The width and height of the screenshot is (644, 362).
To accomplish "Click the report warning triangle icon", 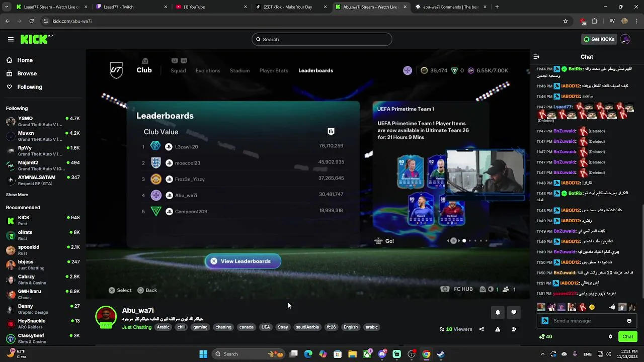I will [x=498, y=329].
